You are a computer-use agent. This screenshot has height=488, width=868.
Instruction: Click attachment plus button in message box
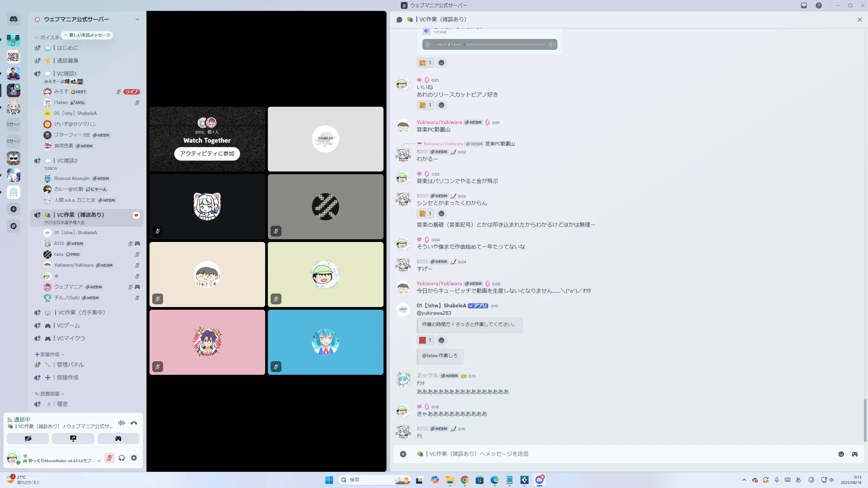click(403, 454)
